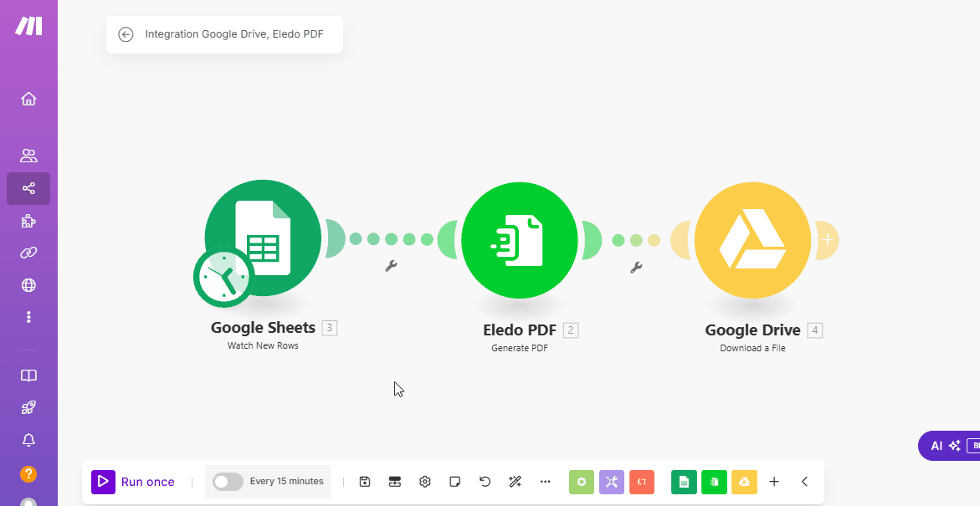Click the Save scenario disk icon
The image size is (980, 506).
point(365,482)
